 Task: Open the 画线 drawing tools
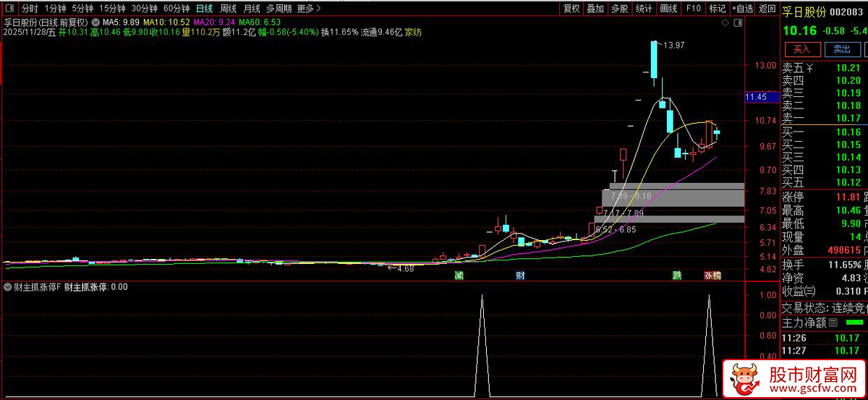(x=668, y=9)
